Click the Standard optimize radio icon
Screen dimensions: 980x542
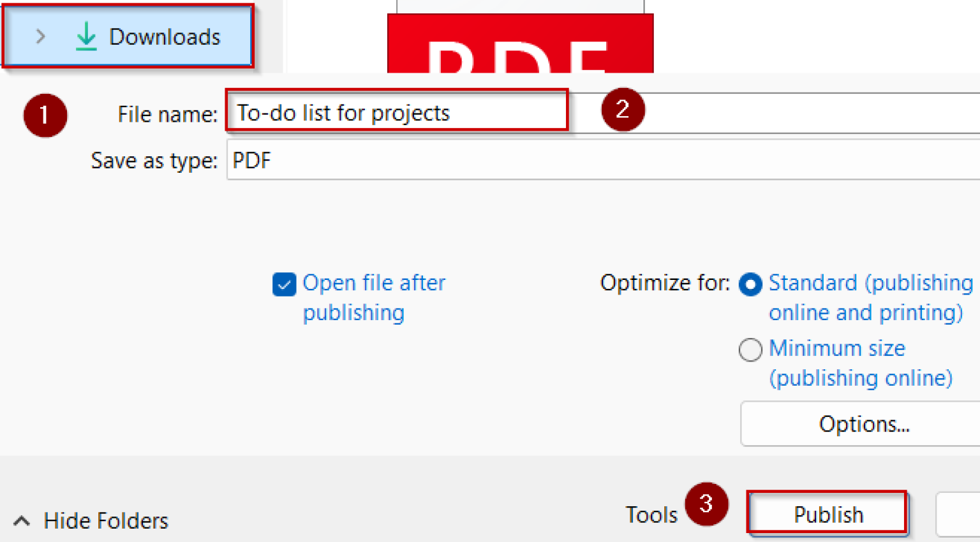point(750,285)
